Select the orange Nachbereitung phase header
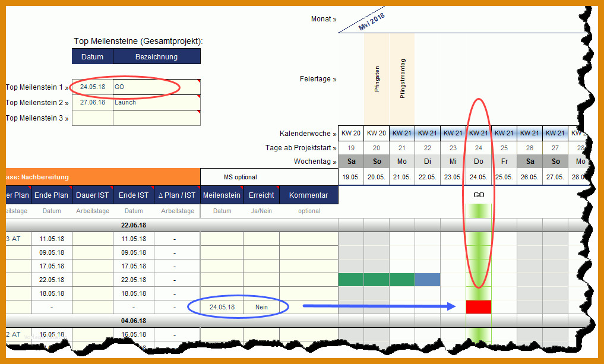Image resolution: width=604 pixels, height=364 pixels. pos(103,177)
